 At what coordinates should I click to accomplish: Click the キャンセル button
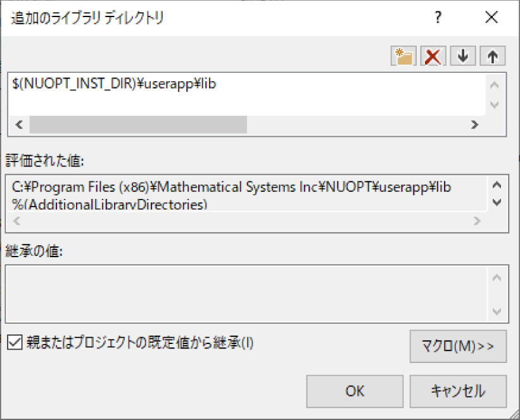(458, 391)
